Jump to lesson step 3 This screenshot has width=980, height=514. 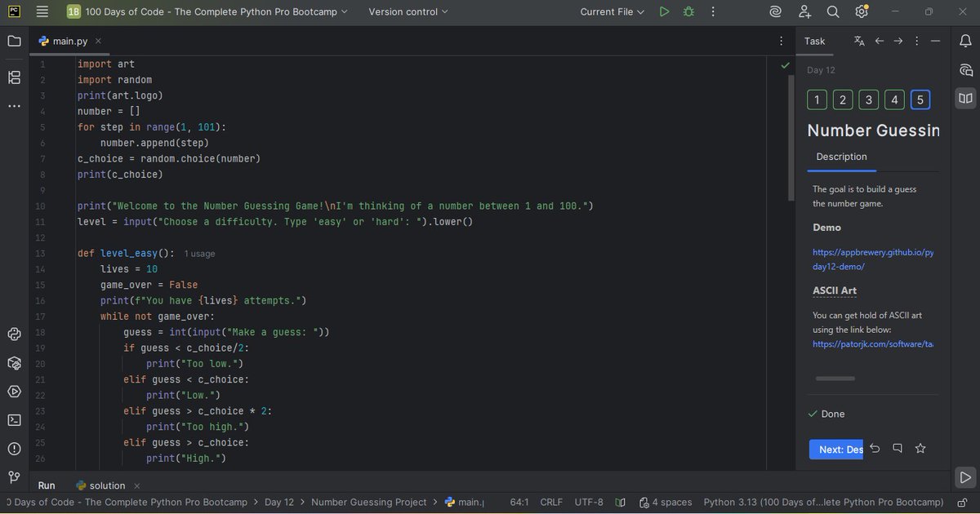[869, 100]
